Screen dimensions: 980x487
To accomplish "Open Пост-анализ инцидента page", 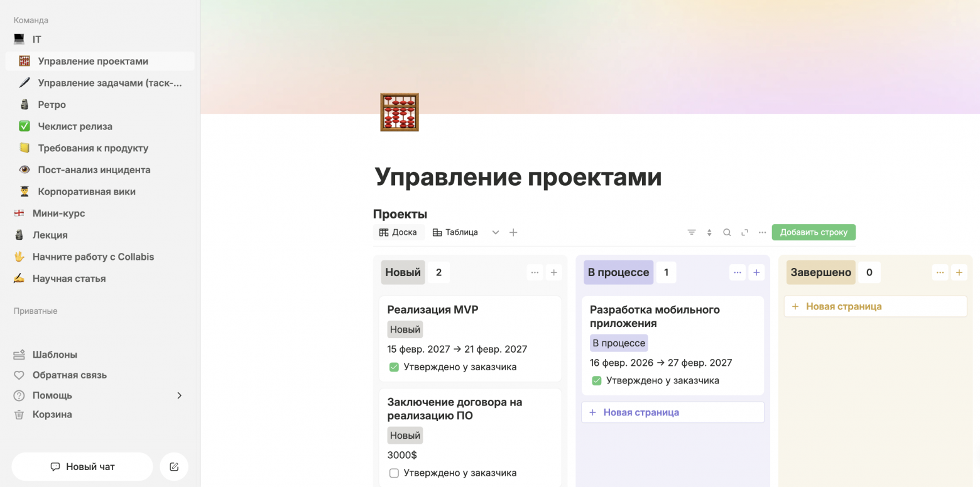I will pos(100,169).
